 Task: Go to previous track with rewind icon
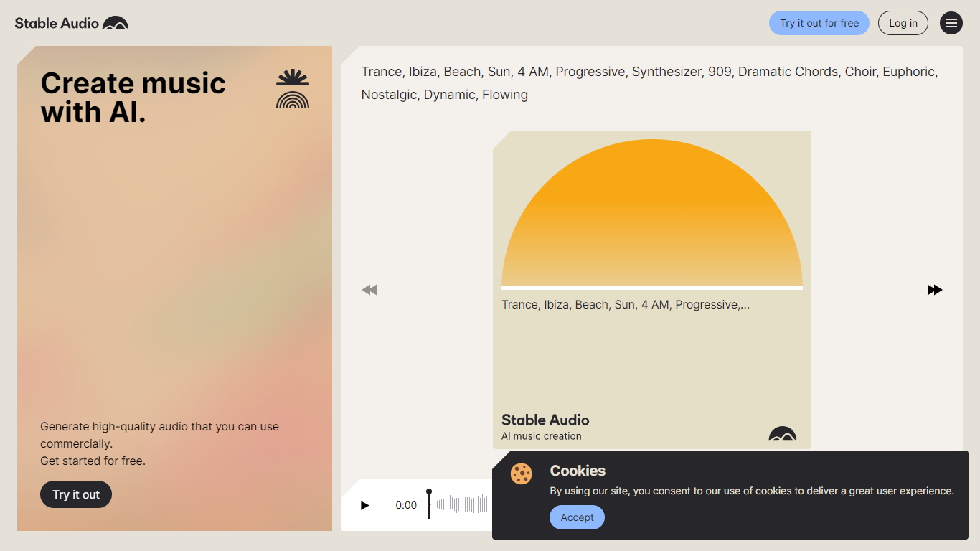tap(369, 290)
